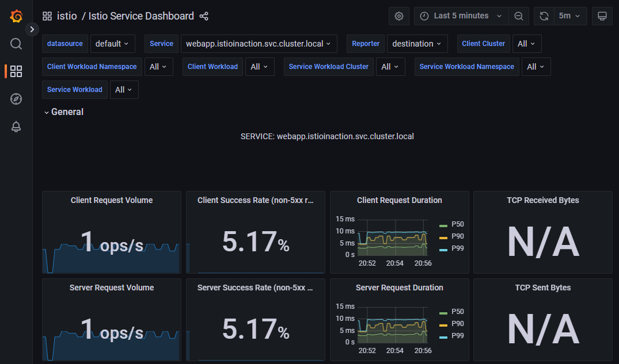
Task: Open the Service Workload All dropdown
Action: click(x=124, y=90)
